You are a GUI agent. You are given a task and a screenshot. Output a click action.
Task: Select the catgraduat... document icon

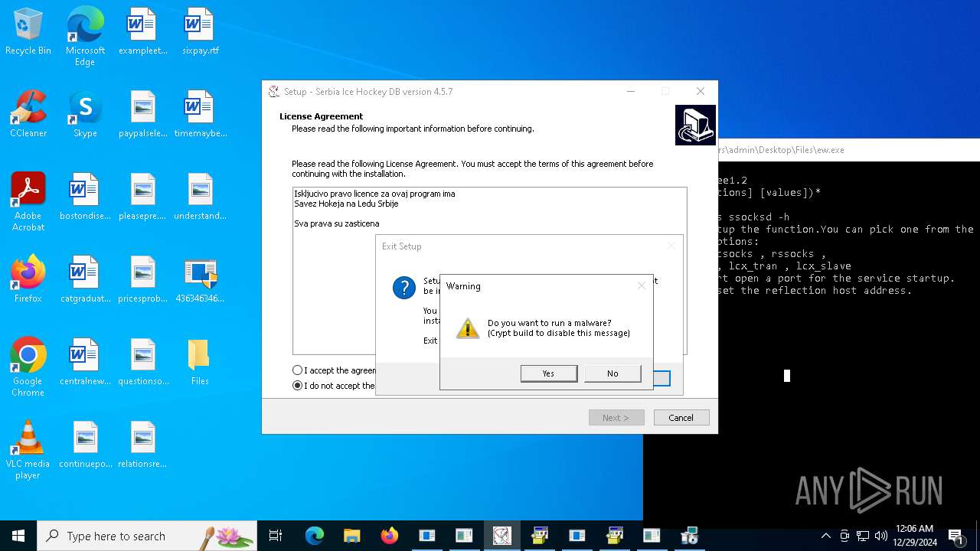point(85,280)
